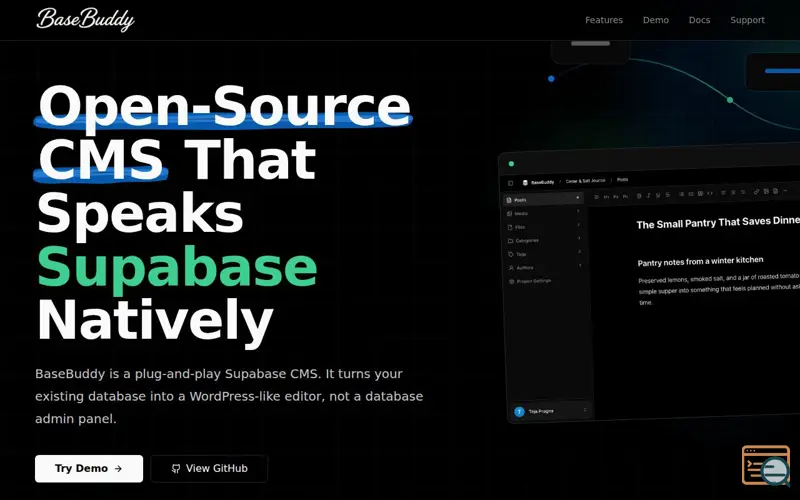Open the Docs navigation link
This screenshot has width=800, height=500.
(x=699, y=20)
